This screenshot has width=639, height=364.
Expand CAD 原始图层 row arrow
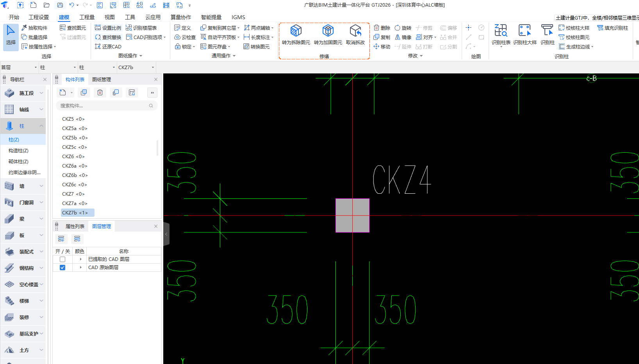[x=80, y=268]
